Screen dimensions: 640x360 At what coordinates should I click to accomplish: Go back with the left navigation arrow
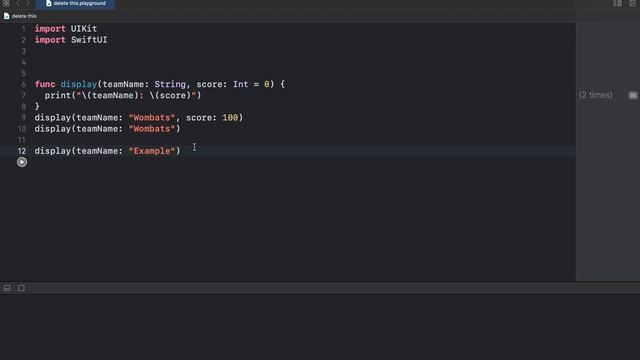click(18, 3)
